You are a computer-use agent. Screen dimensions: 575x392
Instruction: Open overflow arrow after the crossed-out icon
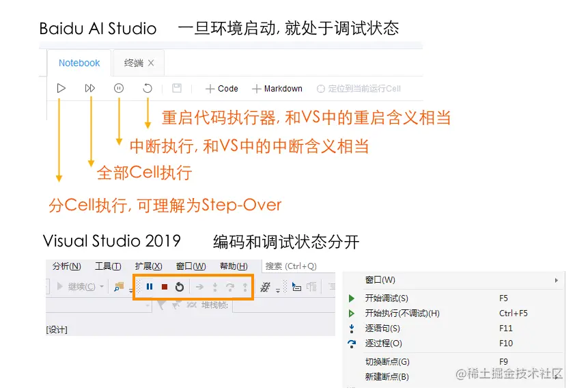pos(278,290)
